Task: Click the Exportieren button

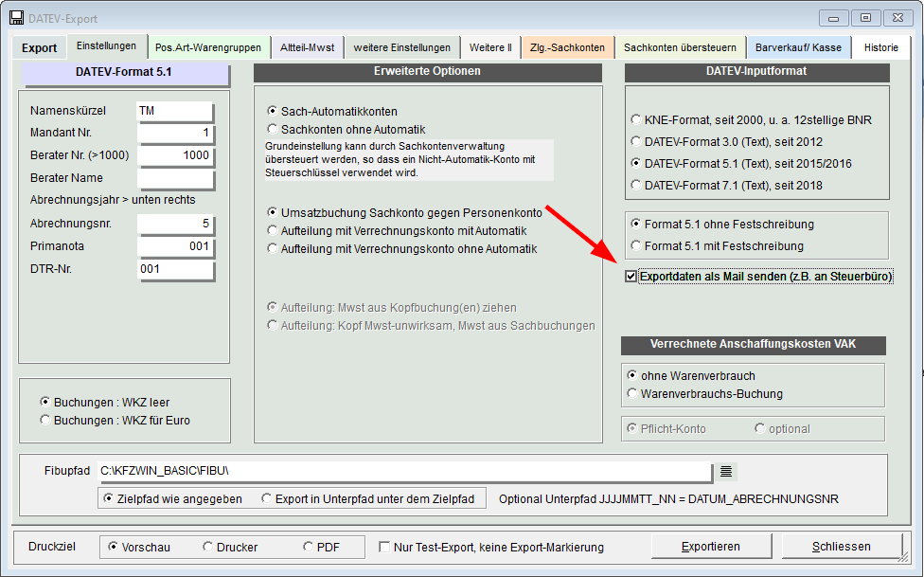Action: [x=711, y=547]
